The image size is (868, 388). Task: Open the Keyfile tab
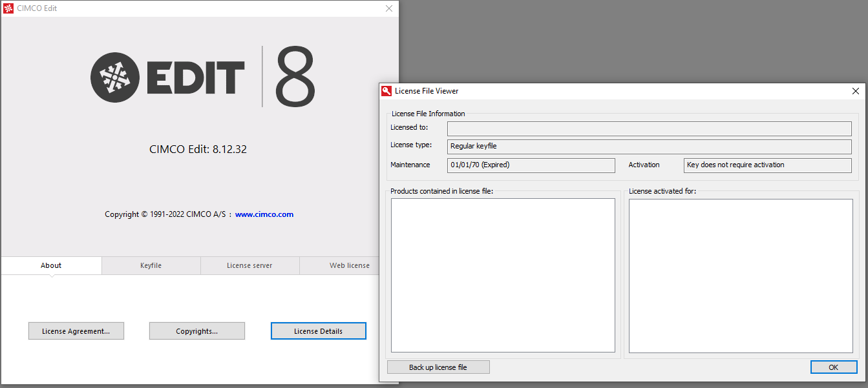151,265
